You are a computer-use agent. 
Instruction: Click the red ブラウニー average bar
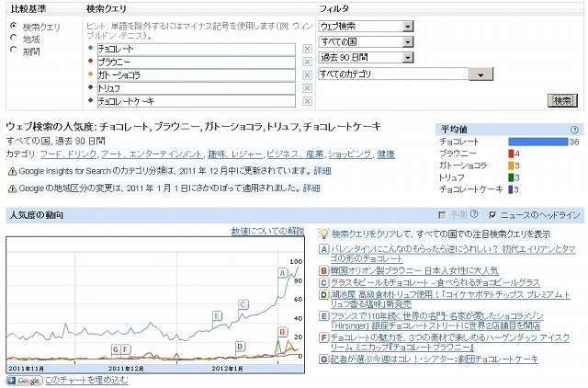(511, 154)
